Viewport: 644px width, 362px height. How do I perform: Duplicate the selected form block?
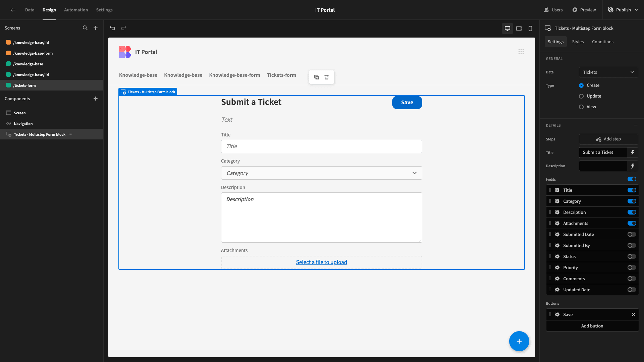coord(317,77)
